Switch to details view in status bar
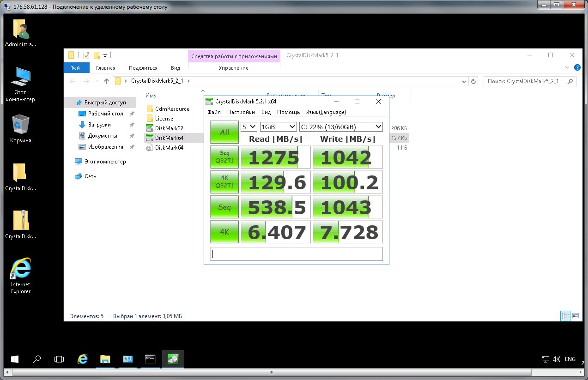 pyautogui.click(x=566, y=316)
